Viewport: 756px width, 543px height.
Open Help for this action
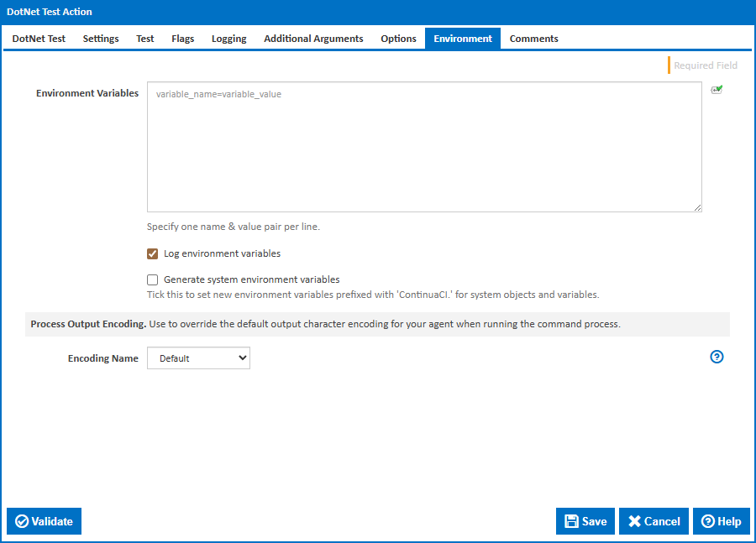[722, 520]
